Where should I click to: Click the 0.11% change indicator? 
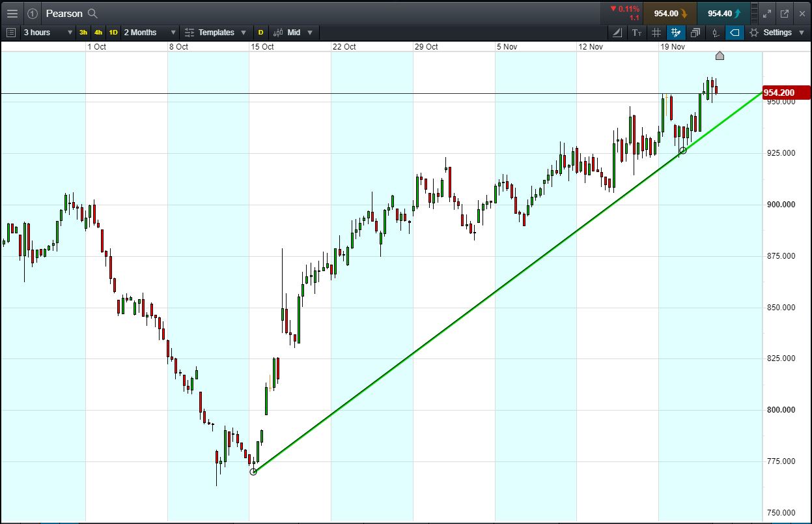[624, 9]
